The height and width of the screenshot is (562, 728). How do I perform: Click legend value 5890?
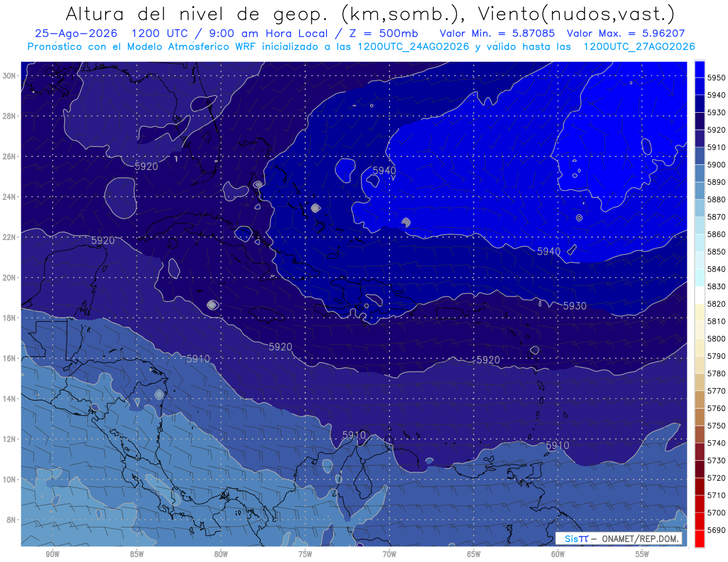[x=716, y=182]
